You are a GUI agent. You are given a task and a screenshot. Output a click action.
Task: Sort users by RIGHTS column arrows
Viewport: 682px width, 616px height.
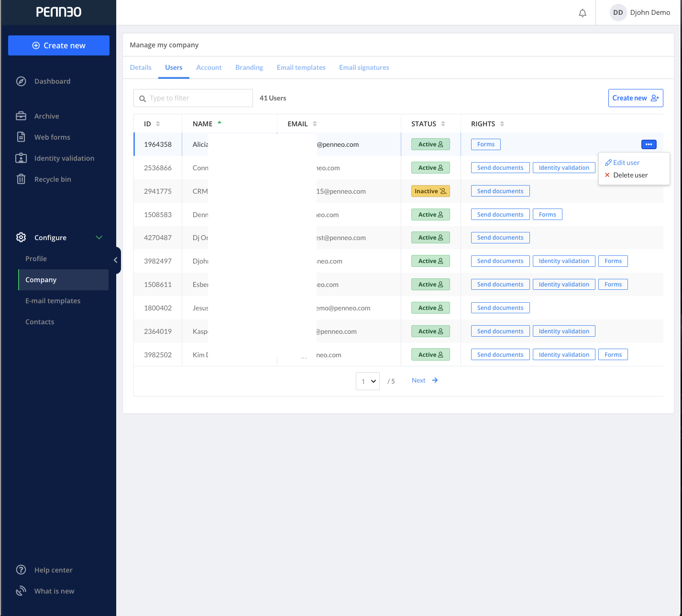(502, 124)
